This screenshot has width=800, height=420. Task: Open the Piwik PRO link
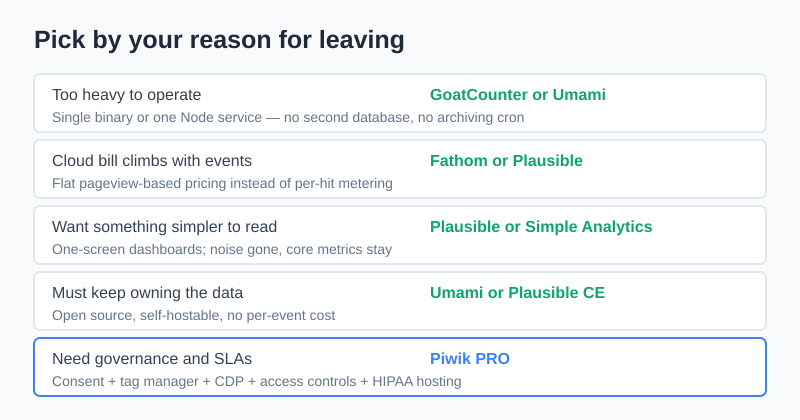pos(470,359)
